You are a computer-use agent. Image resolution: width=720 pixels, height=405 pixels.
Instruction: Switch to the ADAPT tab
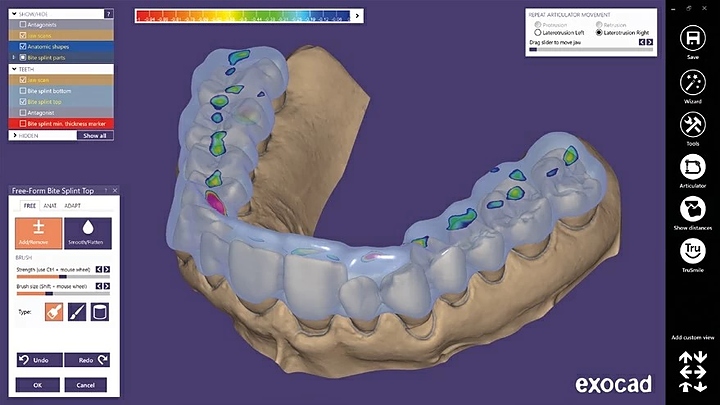tap(73, 206)
